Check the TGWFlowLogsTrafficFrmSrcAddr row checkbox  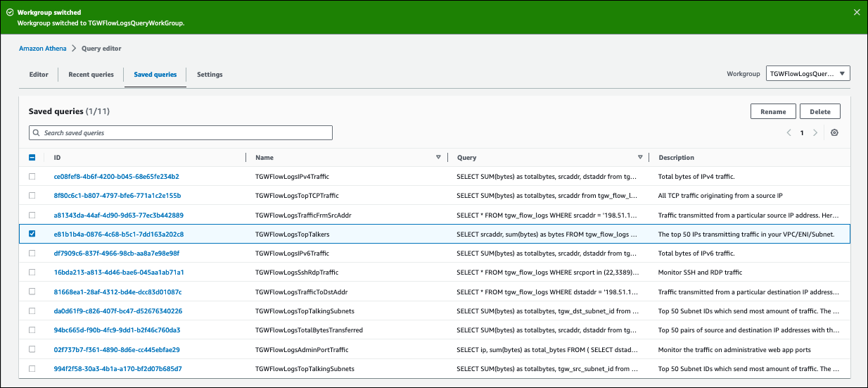click(x=32, y=215)
